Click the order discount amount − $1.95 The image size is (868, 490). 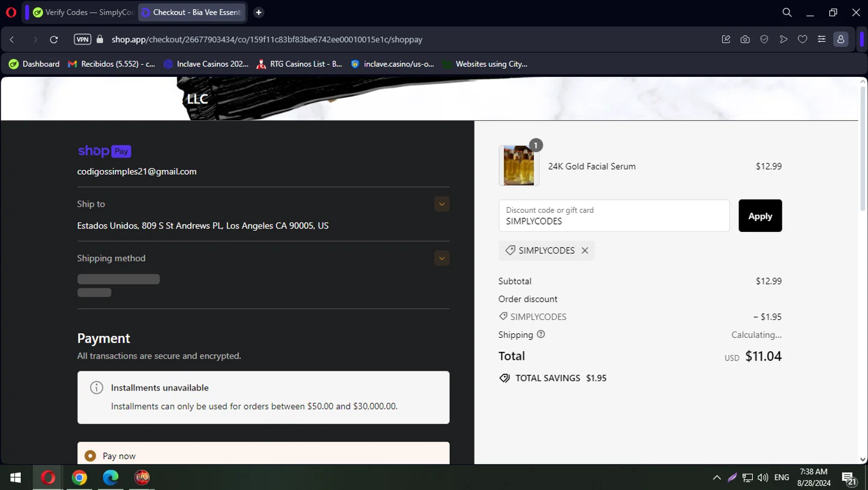pos(768,317)
